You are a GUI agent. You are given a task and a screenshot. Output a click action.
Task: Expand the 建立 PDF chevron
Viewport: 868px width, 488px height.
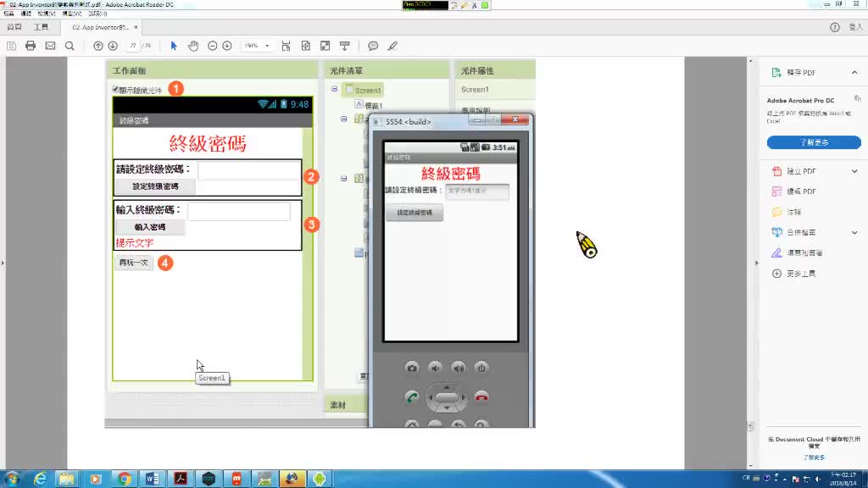click(x=854, y=171)
